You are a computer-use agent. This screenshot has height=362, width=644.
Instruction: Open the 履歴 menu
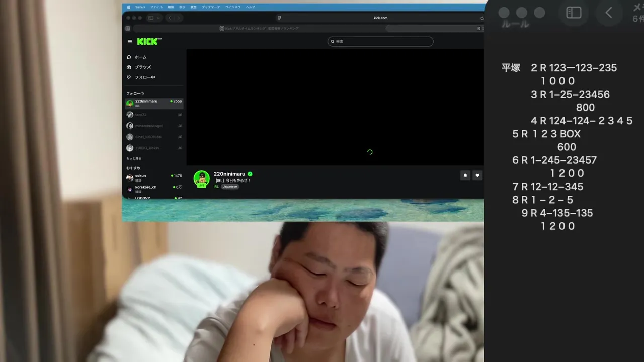click(x=194, y=7)
